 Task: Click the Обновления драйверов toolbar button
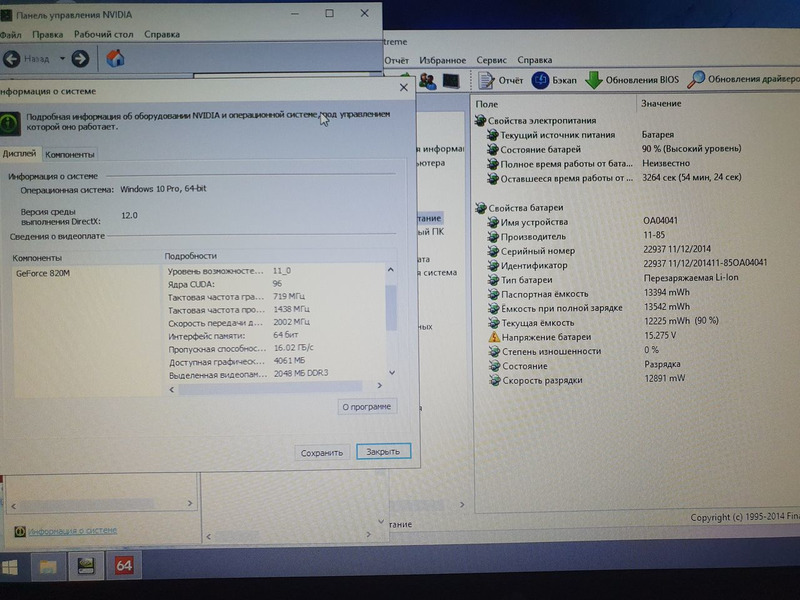pyautogui.click(x=743, y=79)
